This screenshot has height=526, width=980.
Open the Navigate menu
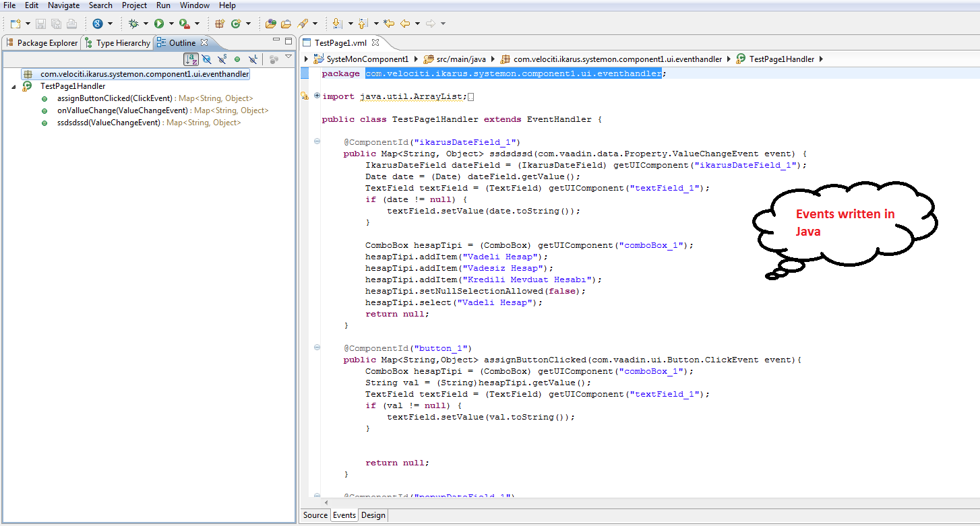pyautogui.click(x=63, y=5)
